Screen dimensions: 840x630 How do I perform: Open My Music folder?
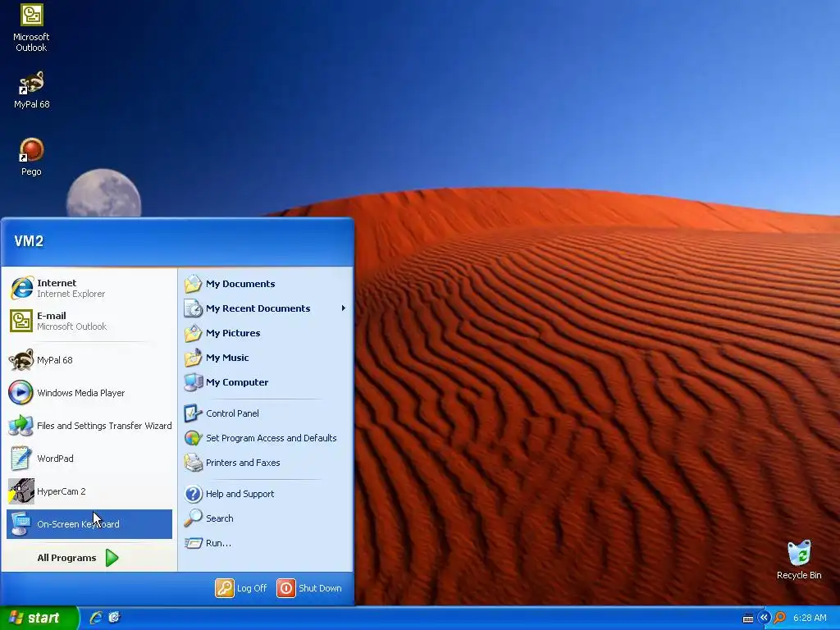click(265, 358)
